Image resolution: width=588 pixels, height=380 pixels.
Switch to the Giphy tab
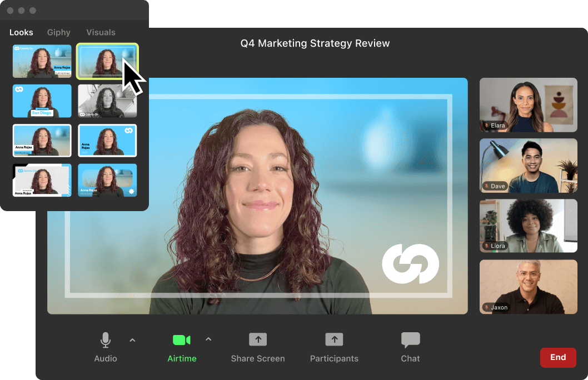pos(58,32)
